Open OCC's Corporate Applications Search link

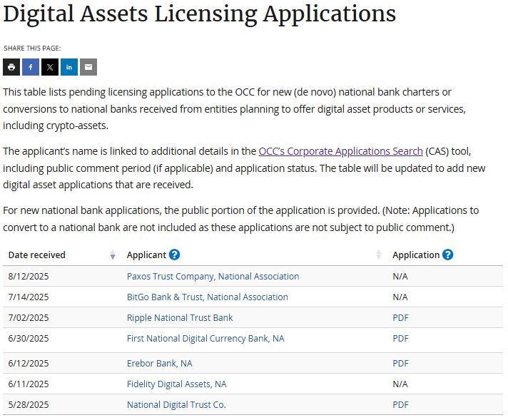point(340,151)
